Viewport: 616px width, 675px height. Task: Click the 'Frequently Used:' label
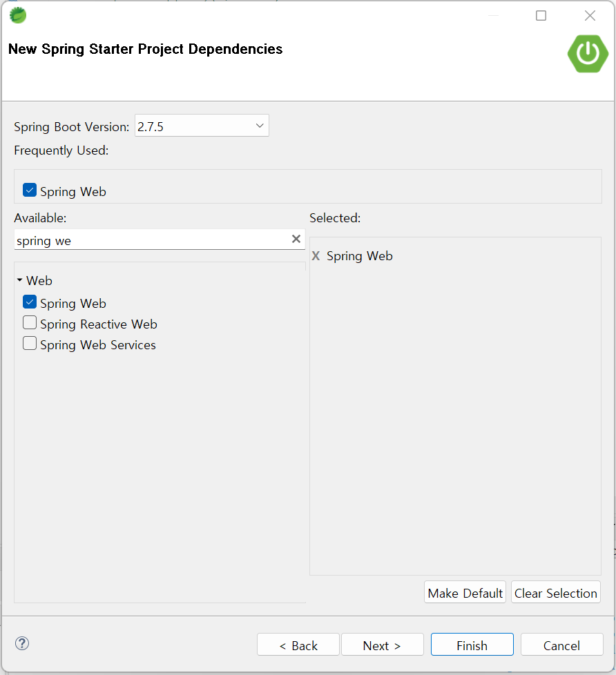click(61, 150)
